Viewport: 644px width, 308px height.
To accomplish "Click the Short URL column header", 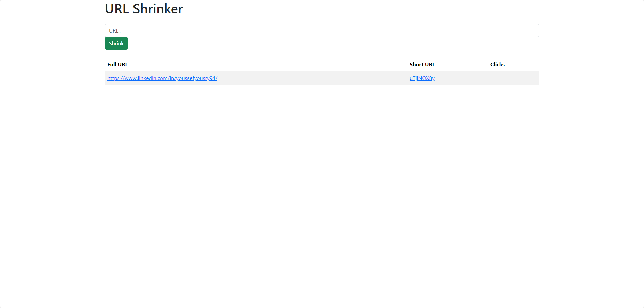I will pyautogui.click(x=422, y=65).
